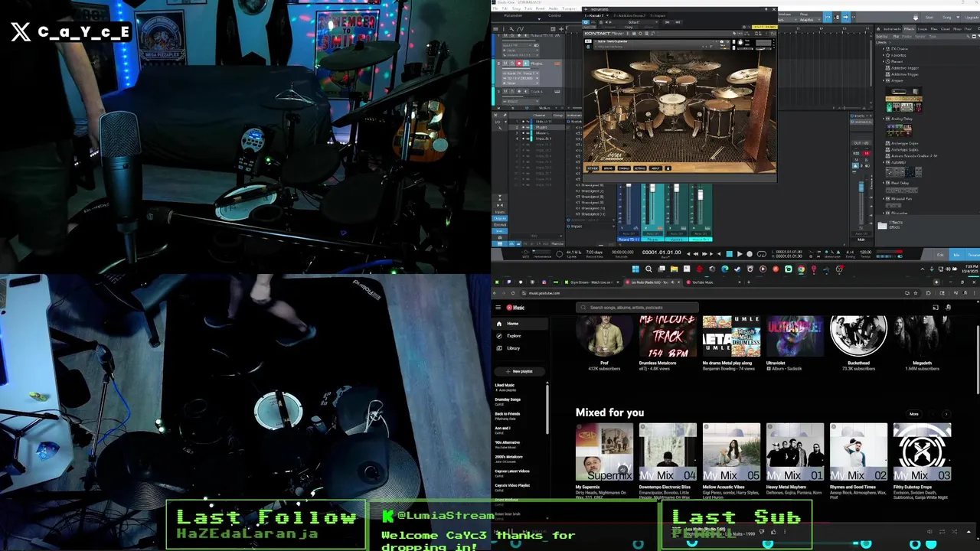Click More next to Mixed for you
The image size is (980, 551).
914,414
